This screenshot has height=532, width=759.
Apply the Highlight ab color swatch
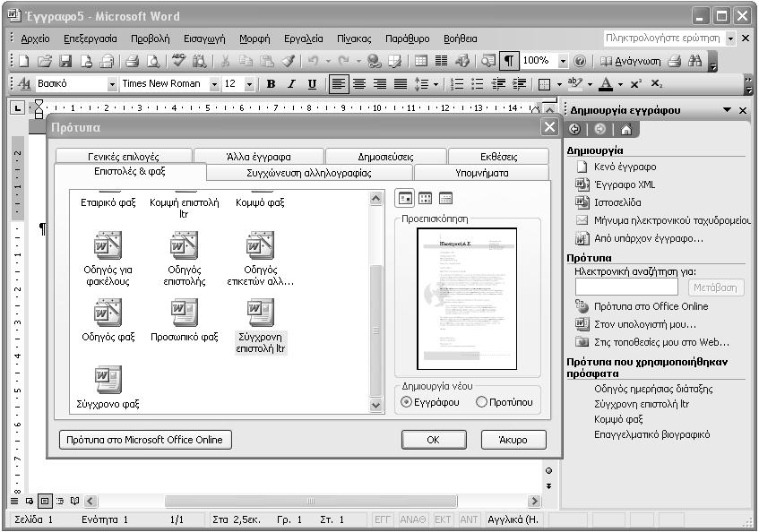pos(574,83)
